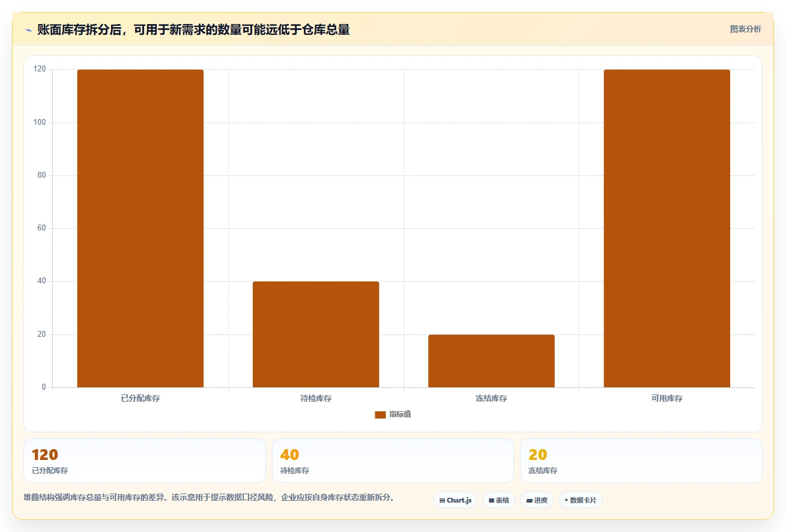
Task: Click the 待检库存 axis label
Action: (x=316, y=398)
